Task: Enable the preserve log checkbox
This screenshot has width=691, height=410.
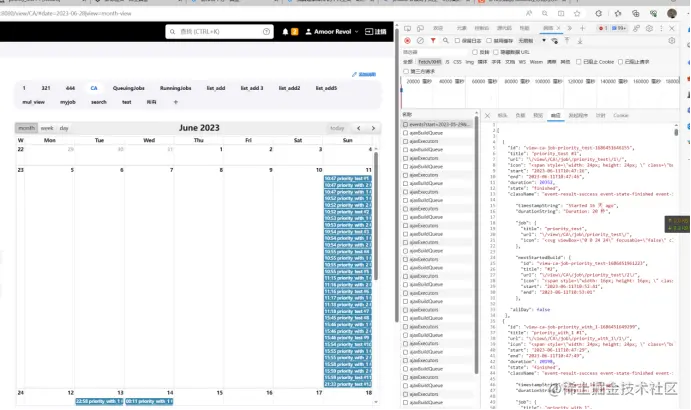Action: 457,41
